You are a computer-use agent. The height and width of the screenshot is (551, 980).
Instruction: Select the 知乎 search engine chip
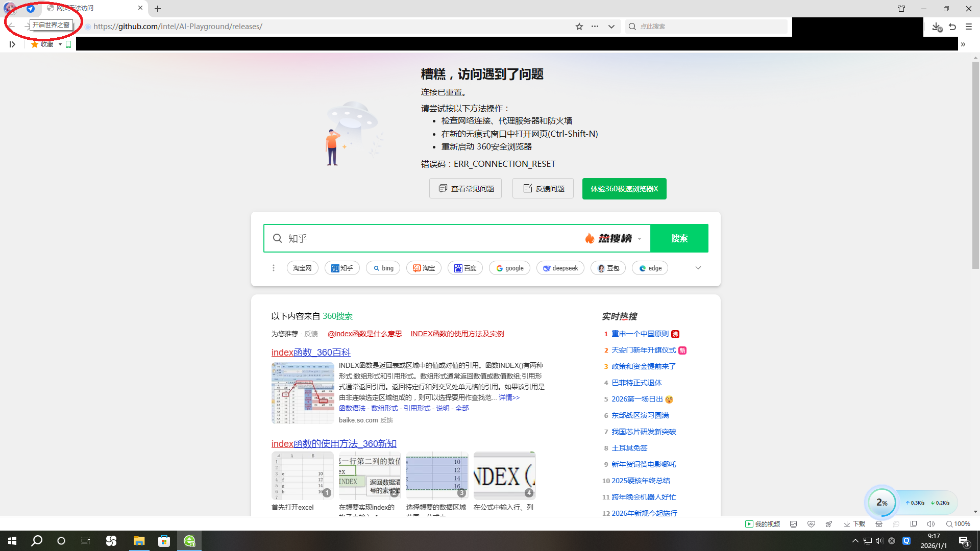click(x=342, y=268)
